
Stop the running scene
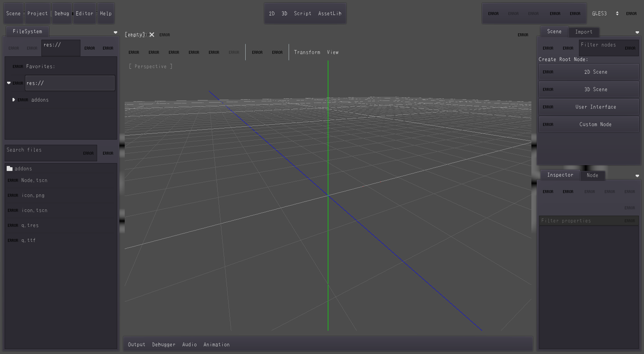point(533,13)
